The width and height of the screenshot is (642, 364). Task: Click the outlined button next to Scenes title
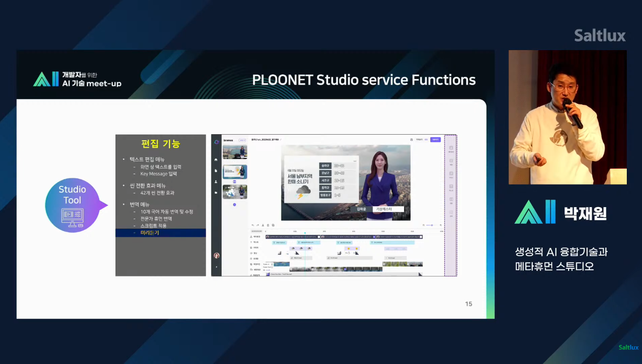pyautogui.click(x=242, y=140)
